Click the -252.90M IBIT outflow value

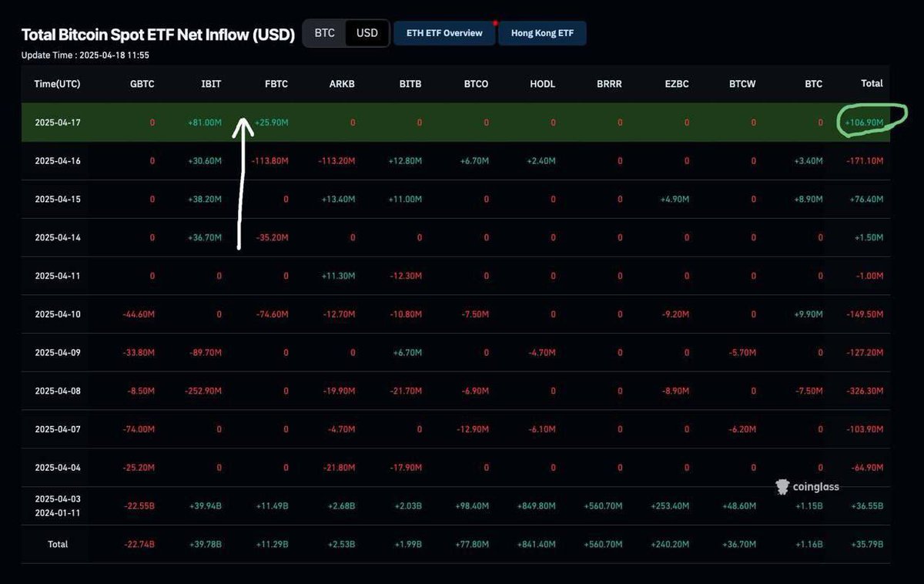click(x=203, y=391)
